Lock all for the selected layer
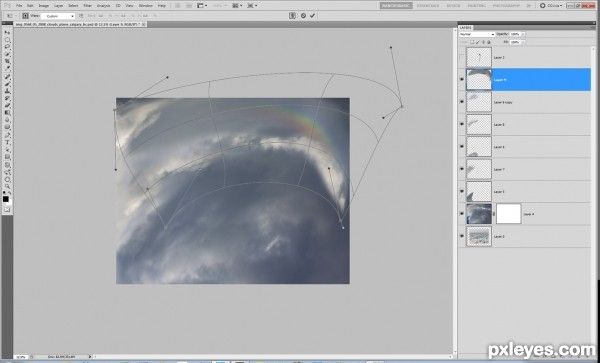 click(x=489, y=42)
